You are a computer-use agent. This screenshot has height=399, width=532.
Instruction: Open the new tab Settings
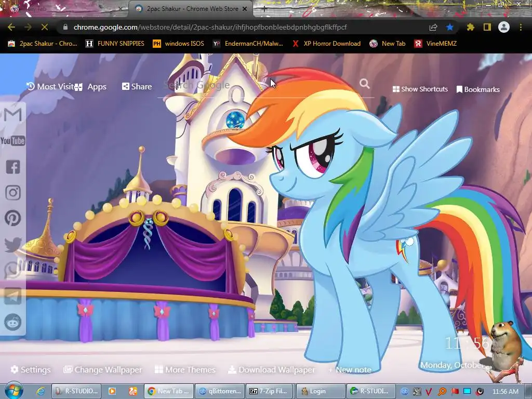[31, 369]
